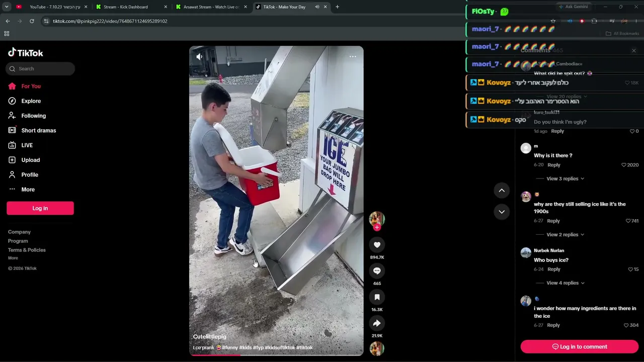Save the video with the bookmark icon
The width and height of the screenshot is (644, 362).
(377, 297)
